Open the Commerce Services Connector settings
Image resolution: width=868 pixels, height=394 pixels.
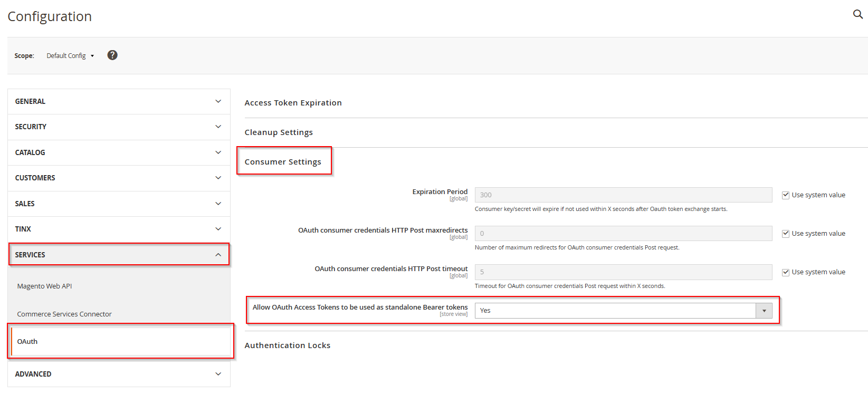click(64, 314)
